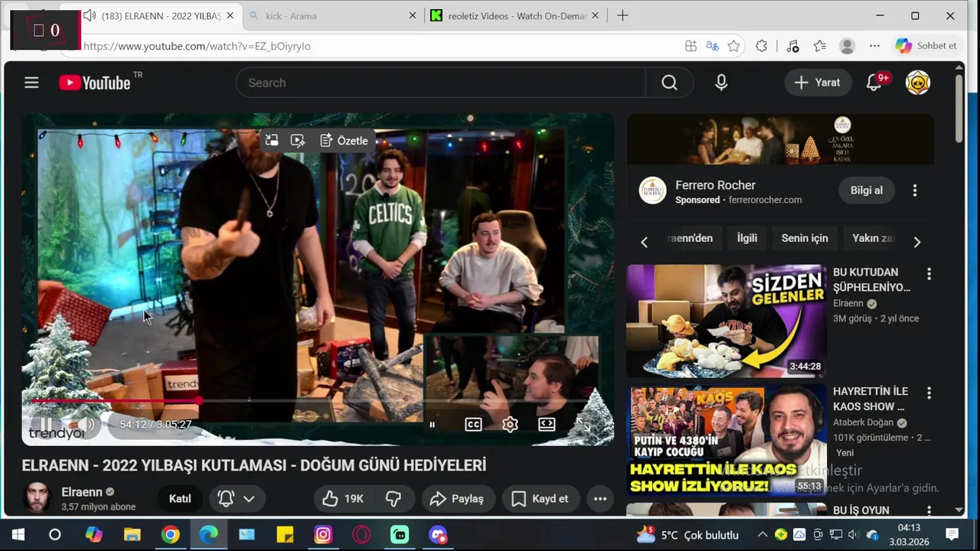This screenshot has width=980, height=551.
Task: Open Chrome from the taskbar
Action: pyautogui.click(x=170, y=535)
